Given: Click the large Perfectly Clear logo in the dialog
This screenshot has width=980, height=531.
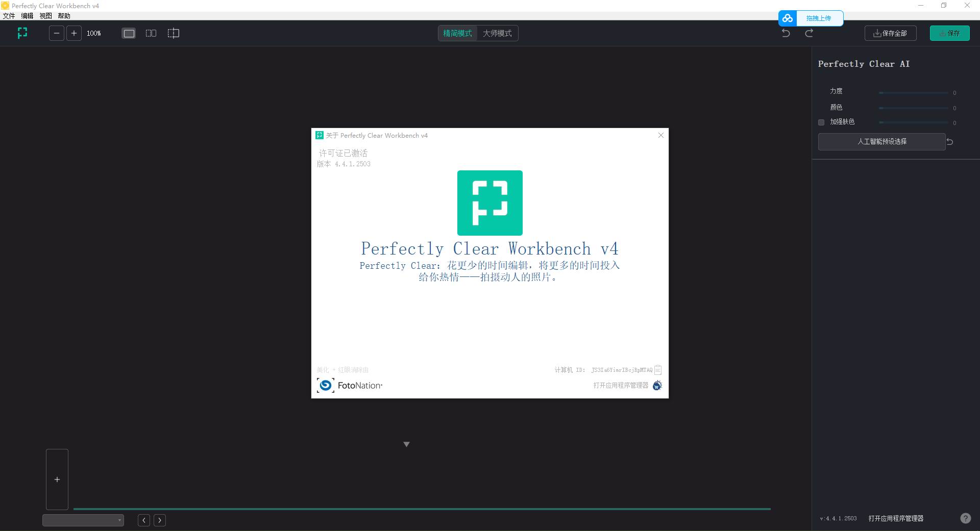Looking at the screenshot, I should [490, 203].
